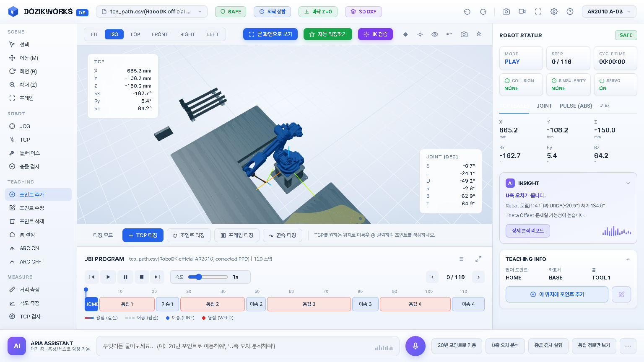Expand the JBI PROGRAM panel to fullscreen

pos(478,259)
